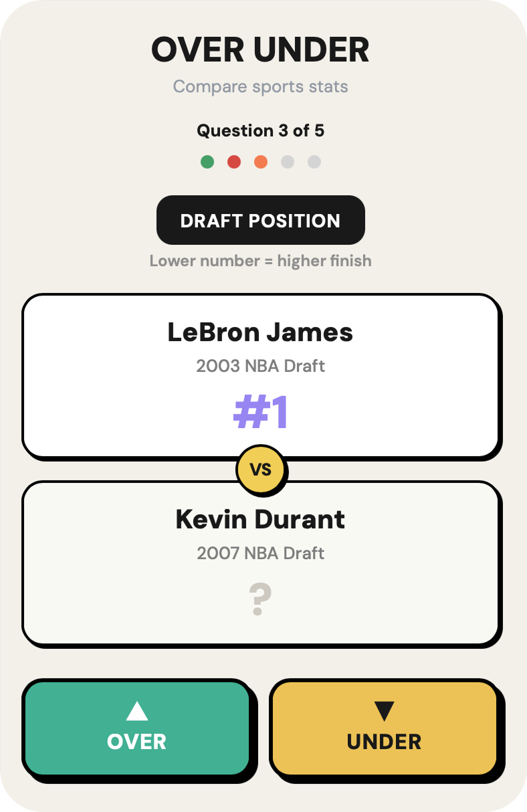The height and width of the screenshot is (812, 527).
Task: Click the downward triangle icon on UNDER
Action: pos(384,710)
